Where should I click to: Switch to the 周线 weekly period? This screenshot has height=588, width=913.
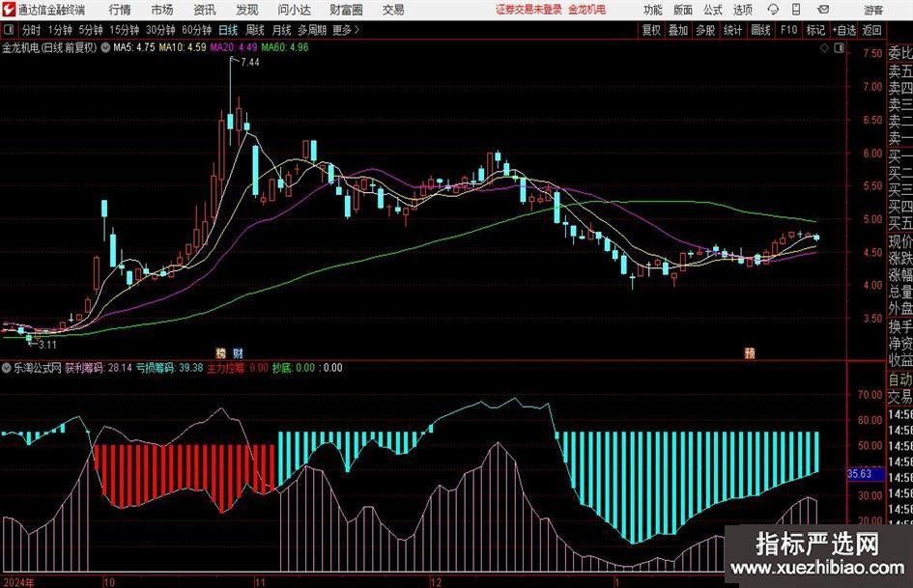coord(255,30)
